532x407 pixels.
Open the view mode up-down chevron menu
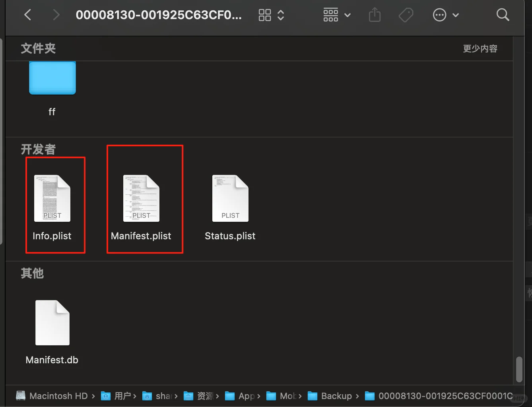(281, 15)
